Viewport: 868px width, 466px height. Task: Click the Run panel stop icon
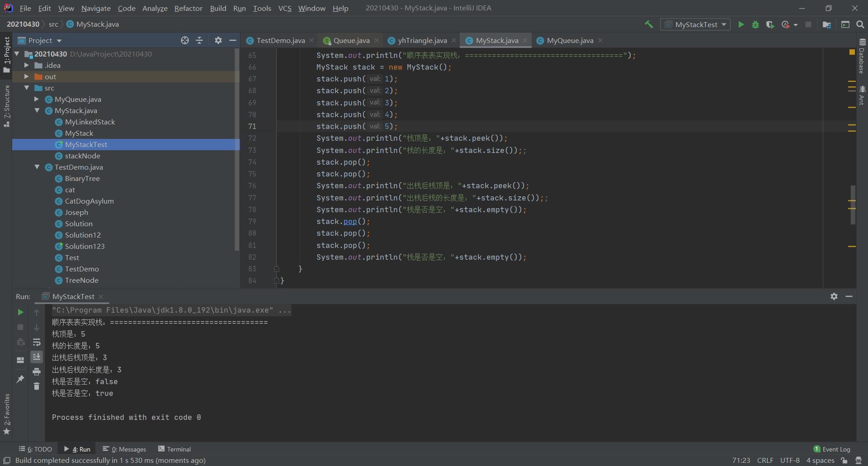(20, 327)
